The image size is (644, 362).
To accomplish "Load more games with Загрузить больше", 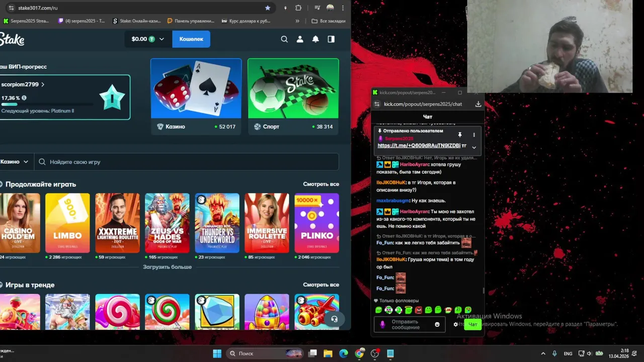I will pos(167,267).
